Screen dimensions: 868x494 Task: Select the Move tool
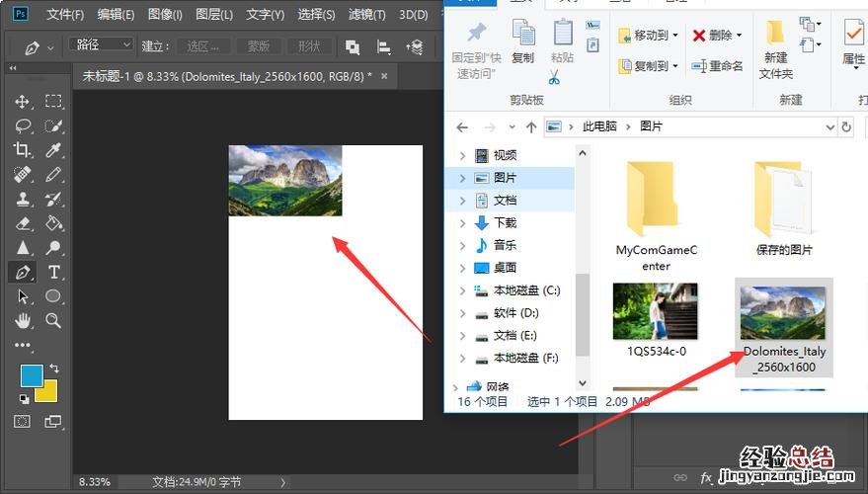[x=22, y=102]
